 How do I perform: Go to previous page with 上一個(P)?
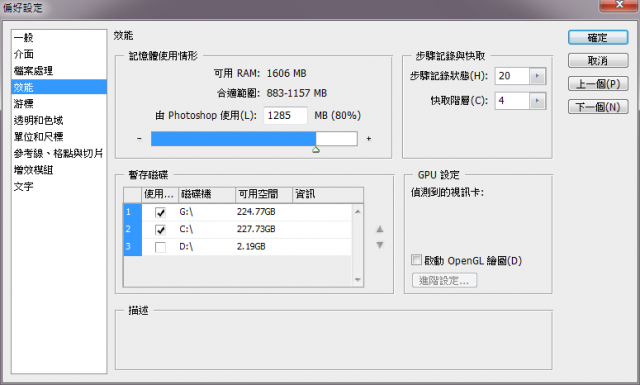(x=598, y=84)
